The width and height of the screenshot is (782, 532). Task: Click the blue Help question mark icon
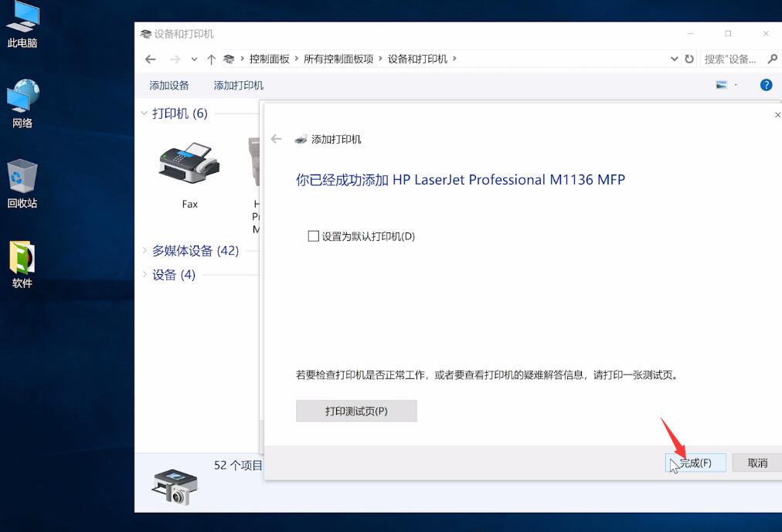click(x=766, y=85)
